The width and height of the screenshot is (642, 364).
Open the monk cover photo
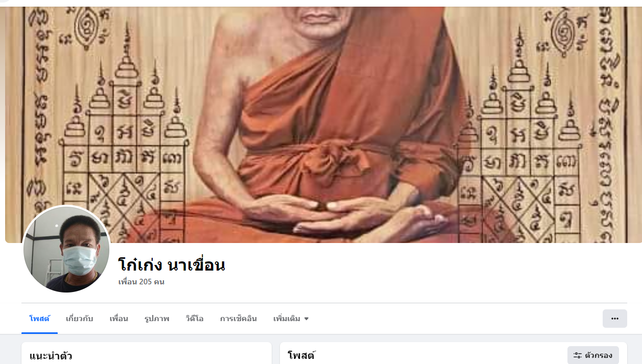[x=323, y=125]
